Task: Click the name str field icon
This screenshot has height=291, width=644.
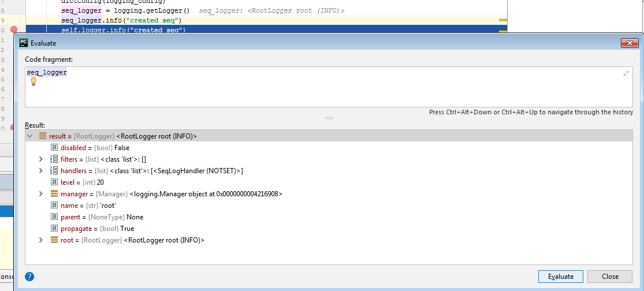Action: coord(54,205)
